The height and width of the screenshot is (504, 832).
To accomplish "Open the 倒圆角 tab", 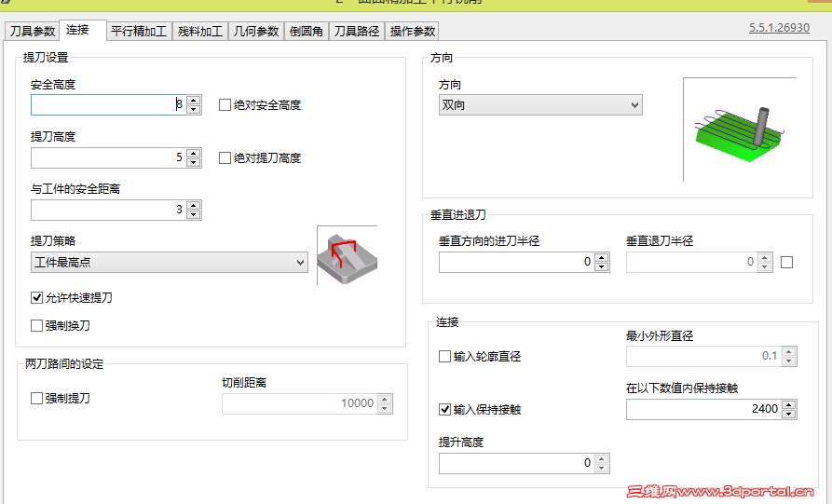I will (x=307, y=32).
